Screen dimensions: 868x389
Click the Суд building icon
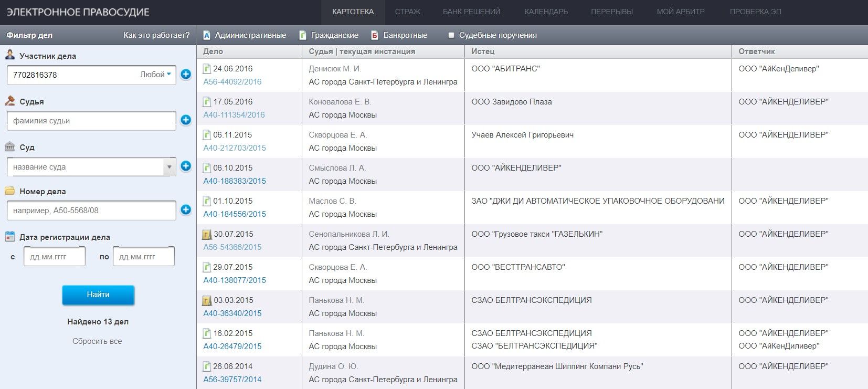click(10, 146)
